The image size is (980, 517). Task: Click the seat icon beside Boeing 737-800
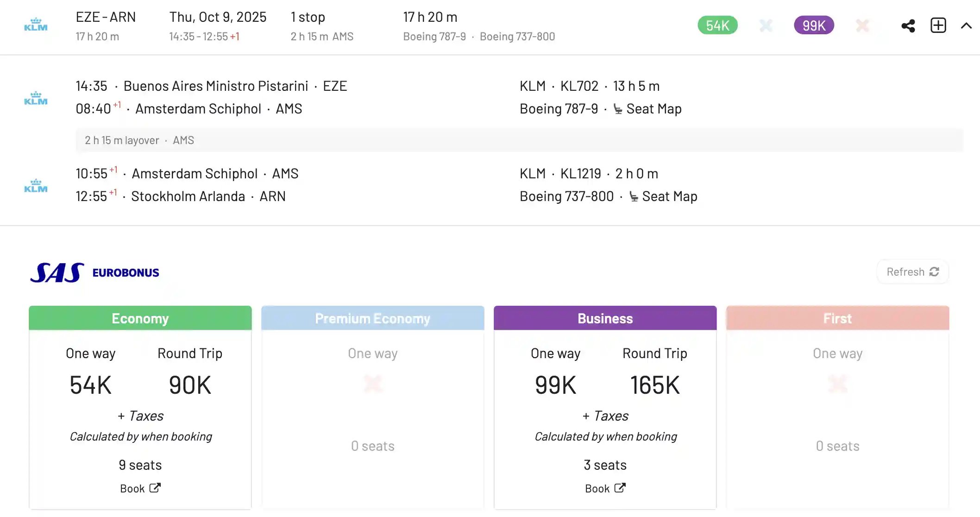tap(634, 197)
